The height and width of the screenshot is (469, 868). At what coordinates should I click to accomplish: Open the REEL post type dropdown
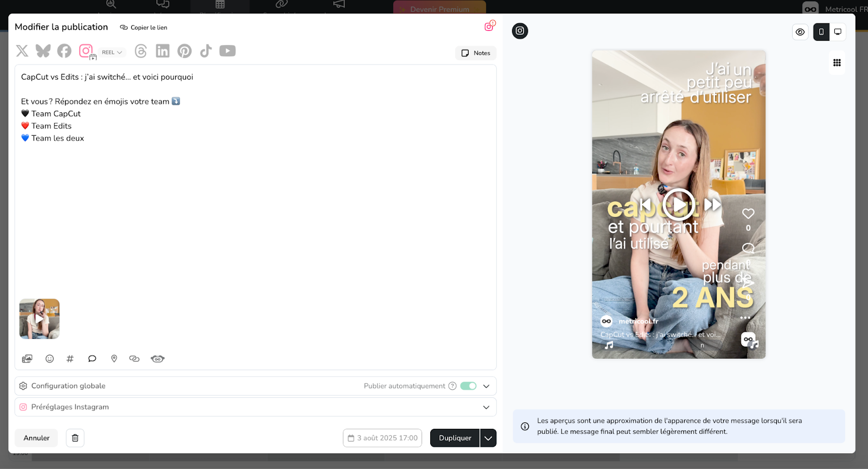(112, 53)
